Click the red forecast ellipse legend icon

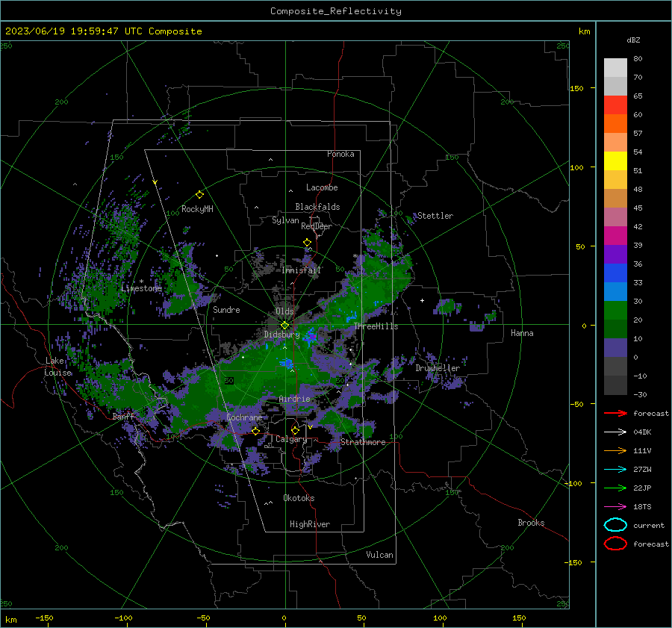coord(615,544)
